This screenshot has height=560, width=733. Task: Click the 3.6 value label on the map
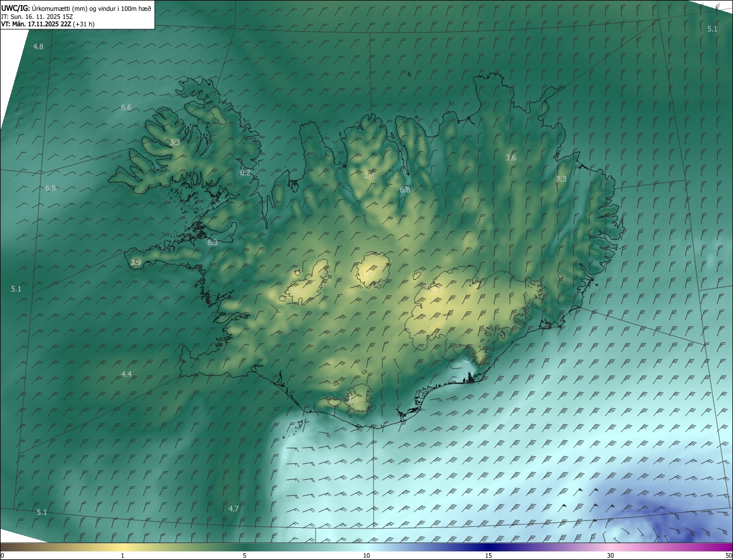pyautogui.click(x=511, y=157)
